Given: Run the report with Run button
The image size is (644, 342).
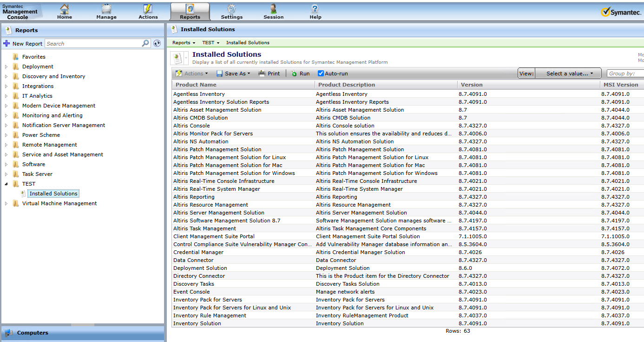Looking at the screenshot, I should click(x=300, y=74).
